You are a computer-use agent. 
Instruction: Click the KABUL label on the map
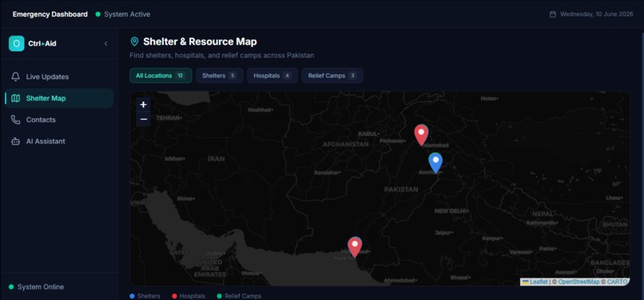point(368,134)
